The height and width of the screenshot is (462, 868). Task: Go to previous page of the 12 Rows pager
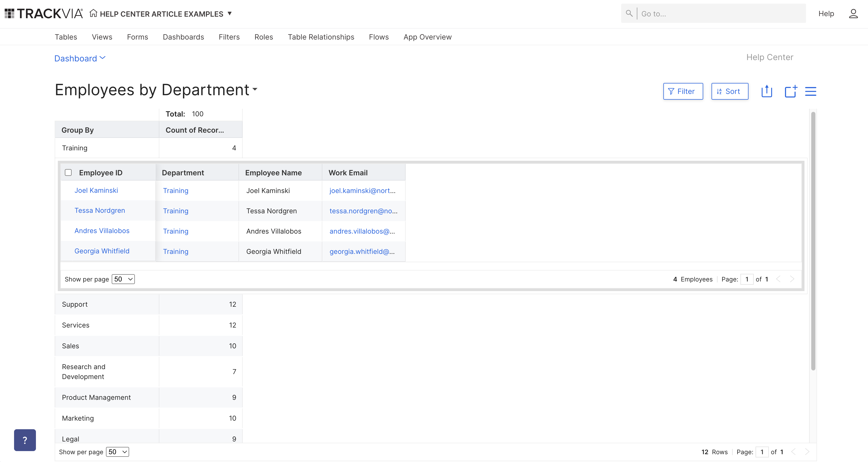(x=793, y=452)
